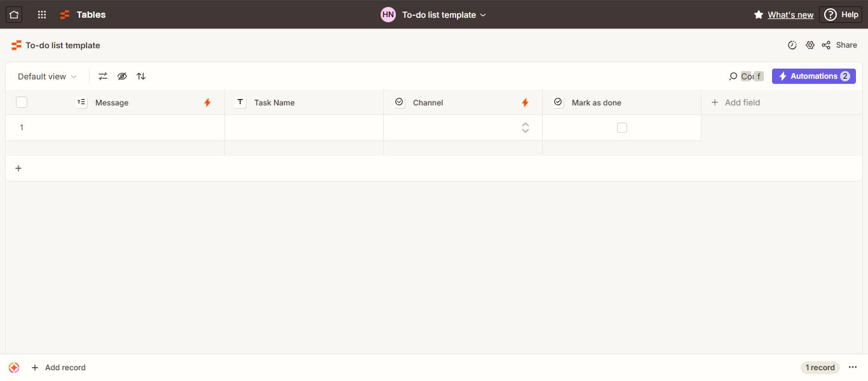Open the AI assistant icon at bottom left

point(14,368)
